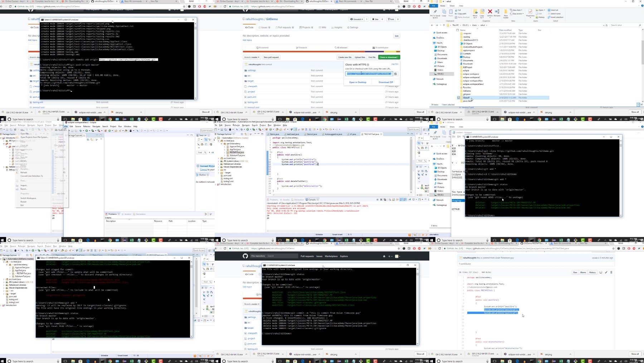Open the Clone or download dropdown

pos(389,57)
